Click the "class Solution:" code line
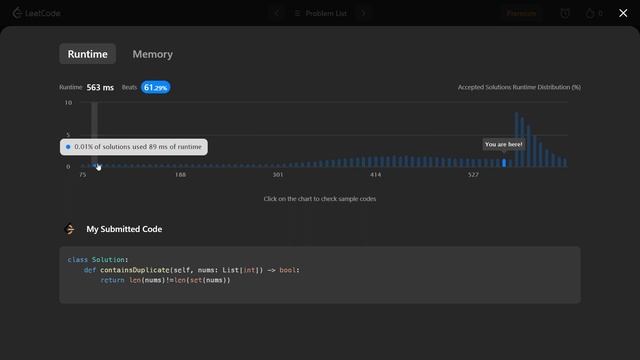 tap(98, 260)
